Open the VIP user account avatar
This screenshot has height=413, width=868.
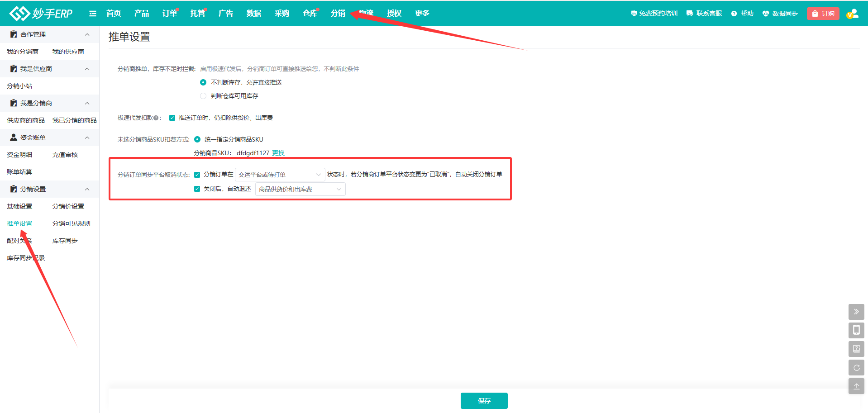coord(853,14)
